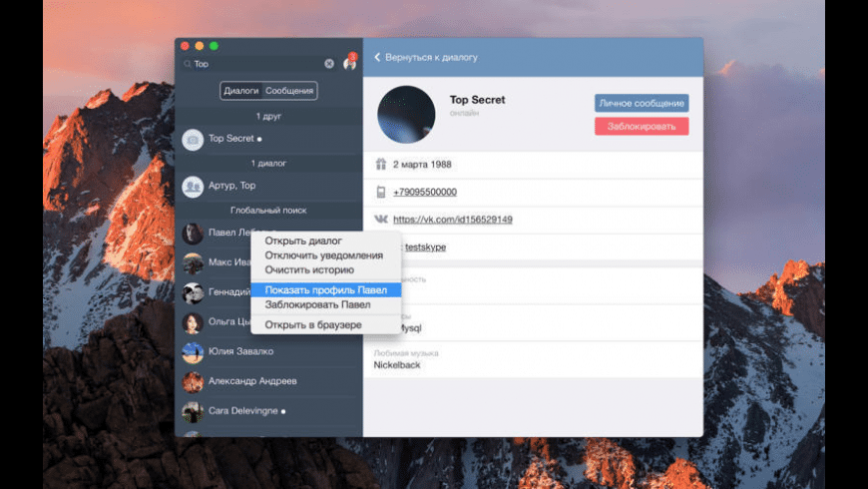Select Отключить уведомления in the menu
The width and height of the screenshot is (868, 489).
pos(326,255)
